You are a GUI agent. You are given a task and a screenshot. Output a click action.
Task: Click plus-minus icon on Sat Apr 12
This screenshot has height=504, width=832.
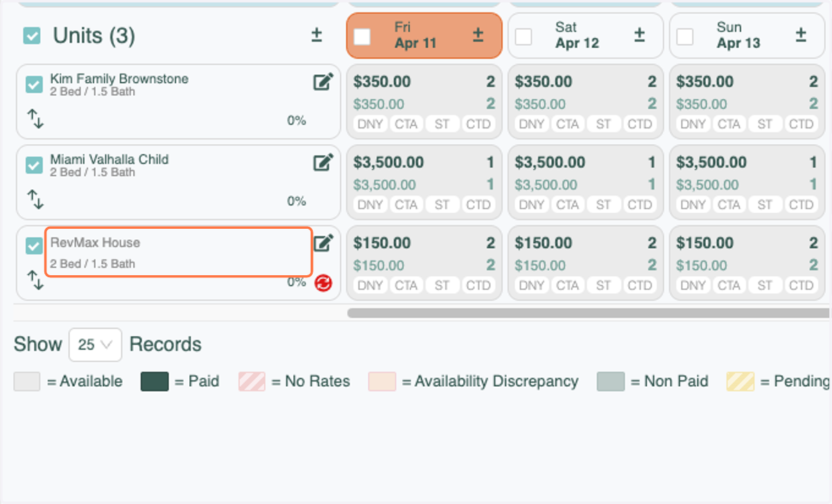[x=639, y=35]
